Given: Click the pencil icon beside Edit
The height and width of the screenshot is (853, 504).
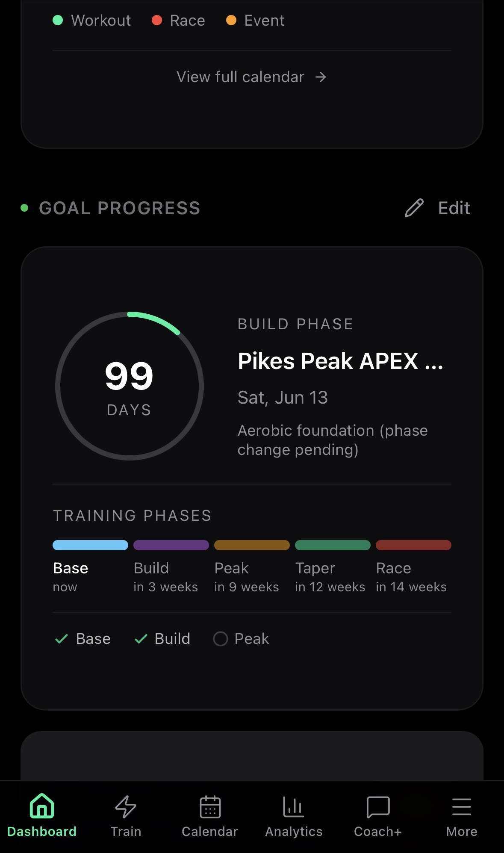Looking at the screenshot, I should point(414,208).
